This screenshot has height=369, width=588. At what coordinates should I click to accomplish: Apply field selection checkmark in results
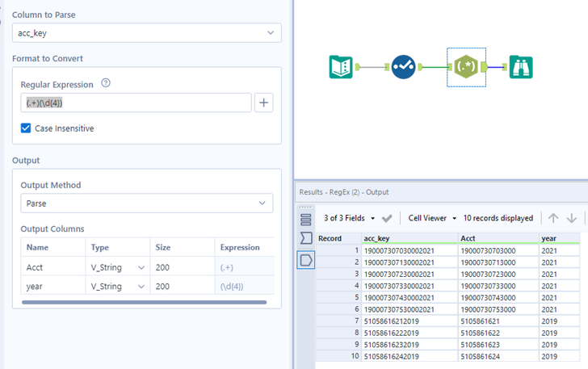click(387, 218)
